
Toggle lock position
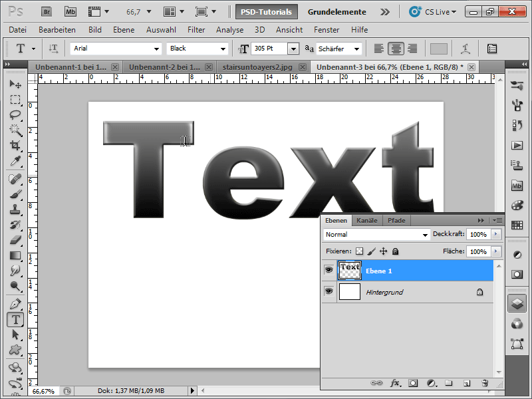(384, 251)
